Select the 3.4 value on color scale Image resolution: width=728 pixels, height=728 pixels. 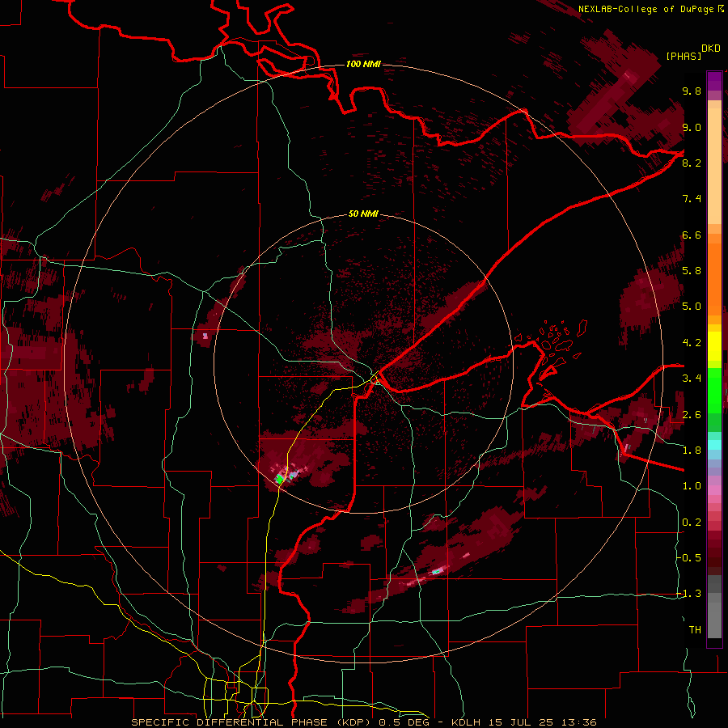[x=692, y=379]
